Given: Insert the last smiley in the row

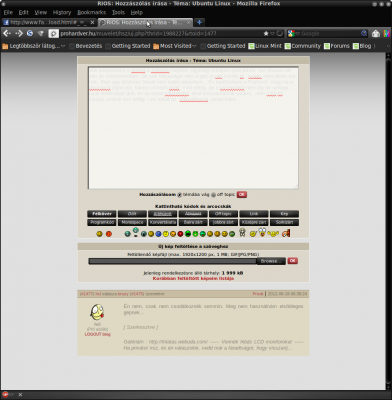Looking at the screenshot, I should click(286, 233).
